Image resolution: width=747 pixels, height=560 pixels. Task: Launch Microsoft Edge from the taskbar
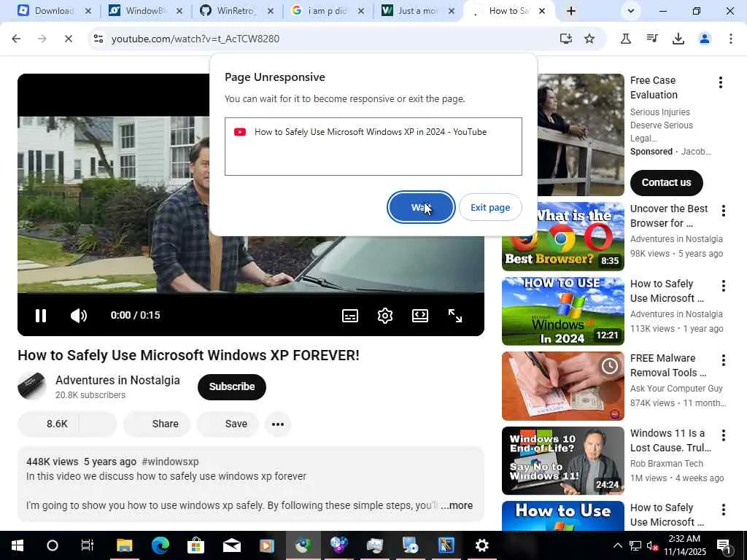click(x=160, y=545)
